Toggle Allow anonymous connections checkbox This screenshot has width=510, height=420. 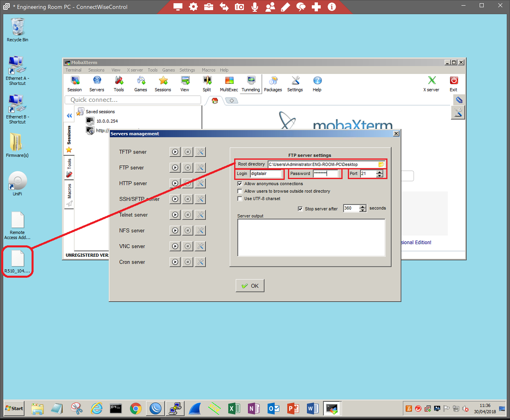[x=240, y=184]
